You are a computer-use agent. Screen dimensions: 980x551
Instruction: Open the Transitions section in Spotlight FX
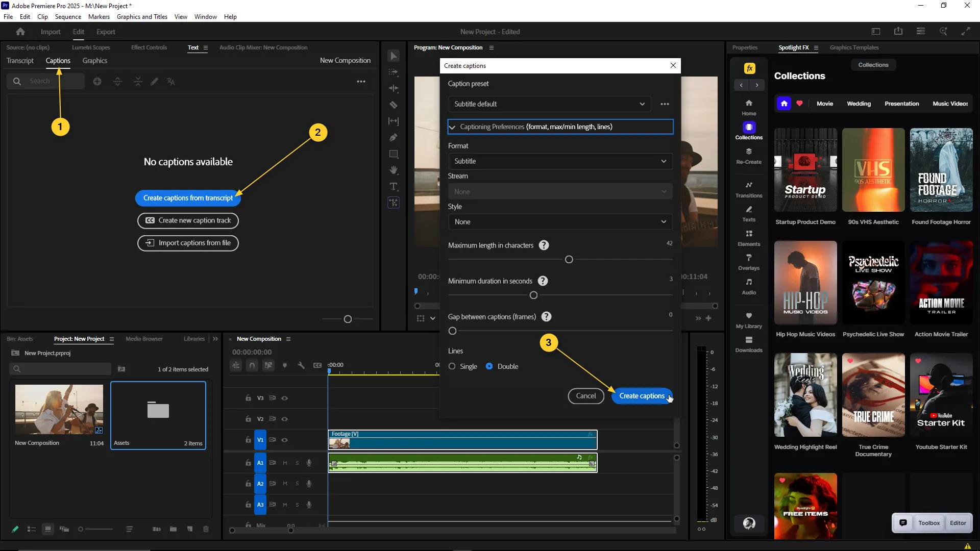(x=749, y=189)
